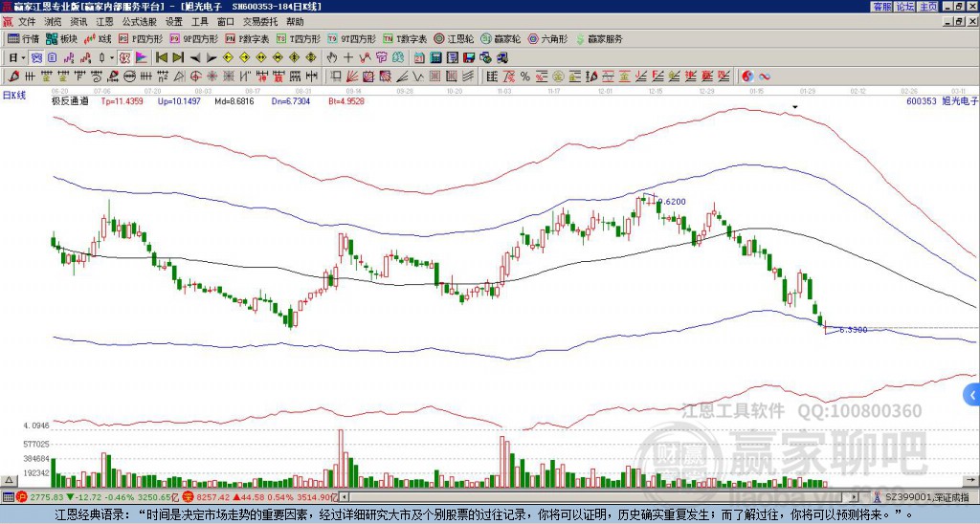This screenshot has height=524, width=980.
Task: Open the 公式选股 menu
Action: click(140, 22)
